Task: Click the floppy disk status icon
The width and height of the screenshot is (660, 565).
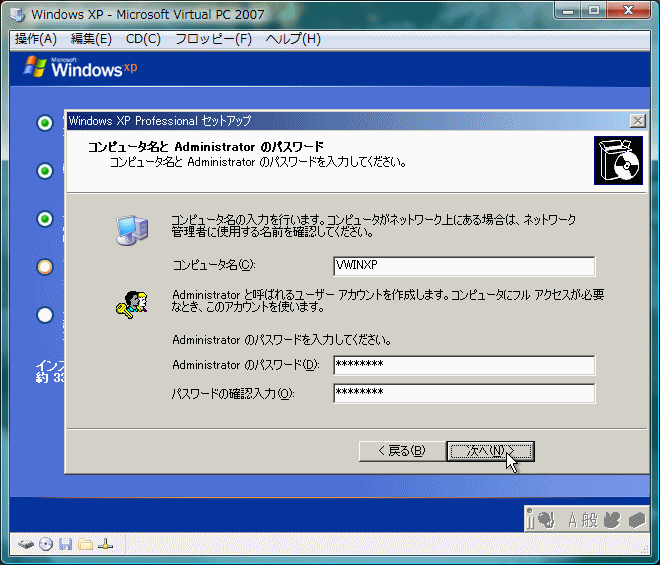Action: (65, 544)
